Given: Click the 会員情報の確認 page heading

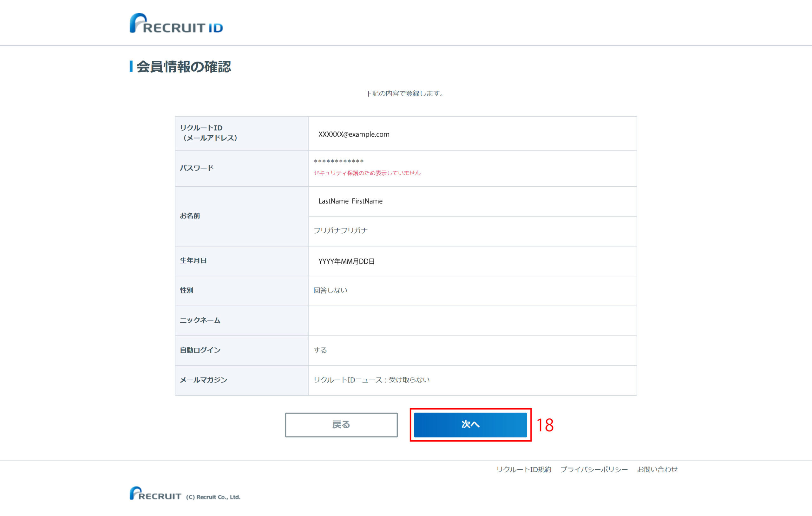Looking at the screenshot, I should (183, 66).
